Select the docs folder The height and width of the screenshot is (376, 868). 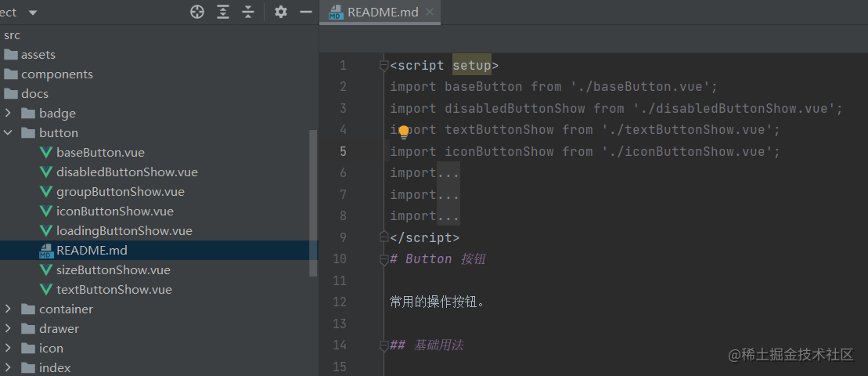point(35,93)
